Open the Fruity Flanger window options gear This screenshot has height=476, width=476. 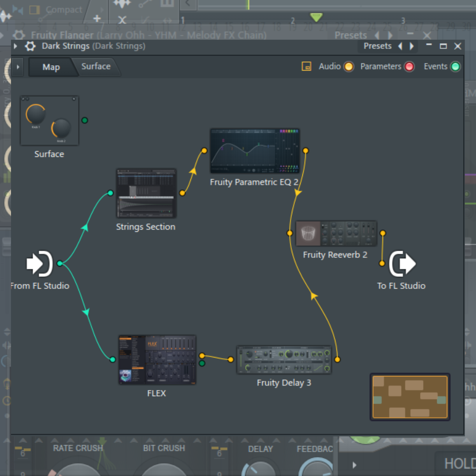19,35
